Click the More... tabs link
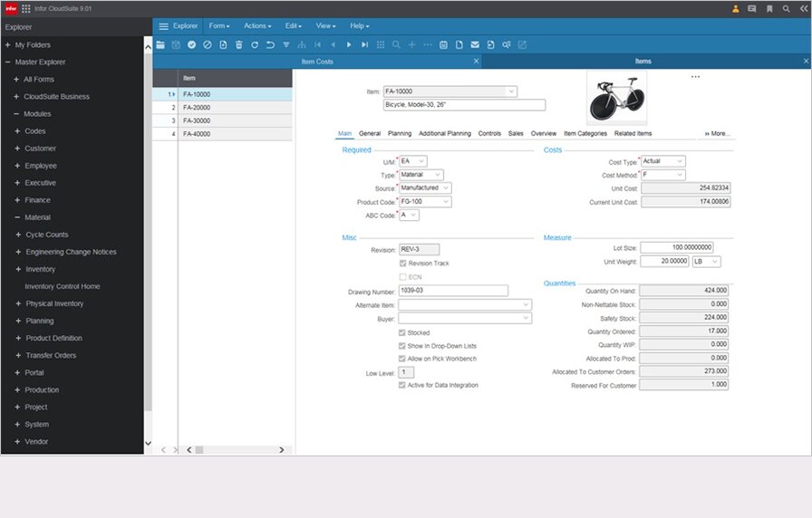This screenshot has width=812, height=518. (717, 134)
